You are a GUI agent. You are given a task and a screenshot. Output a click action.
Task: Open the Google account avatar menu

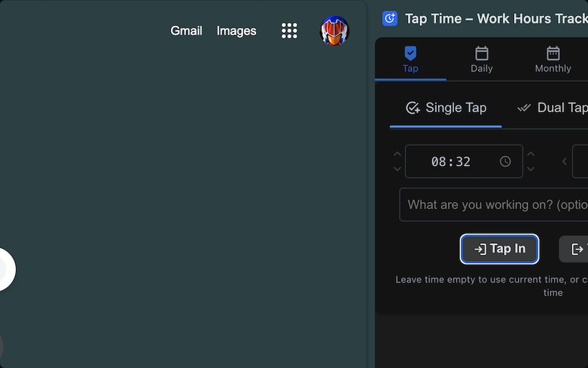[x=335, y=30]
